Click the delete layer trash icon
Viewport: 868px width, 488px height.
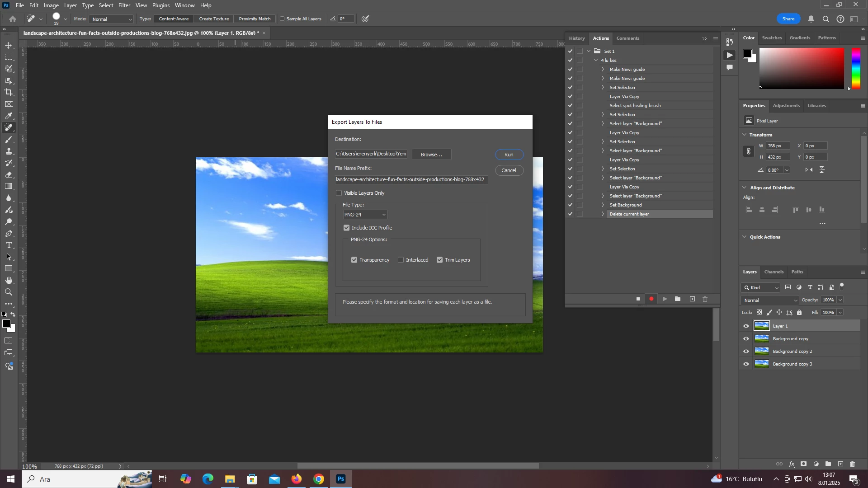[x=853, y=464]
